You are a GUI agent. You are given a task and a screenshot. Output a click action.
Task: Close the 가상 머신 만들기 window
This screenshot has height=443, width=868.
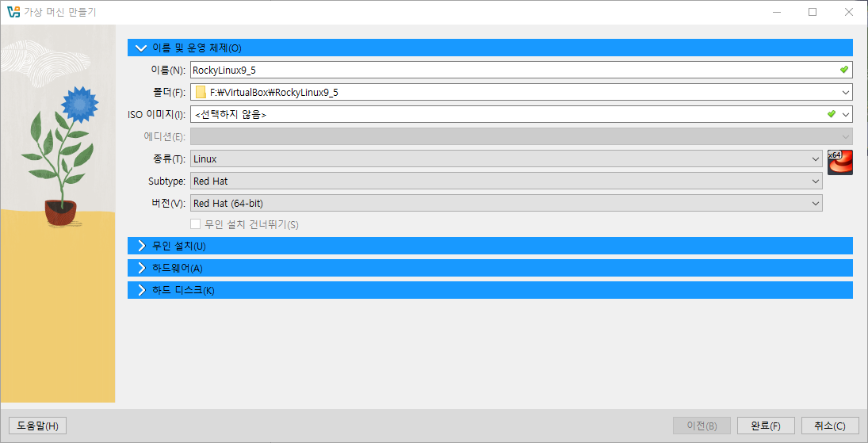pos(849,12)
